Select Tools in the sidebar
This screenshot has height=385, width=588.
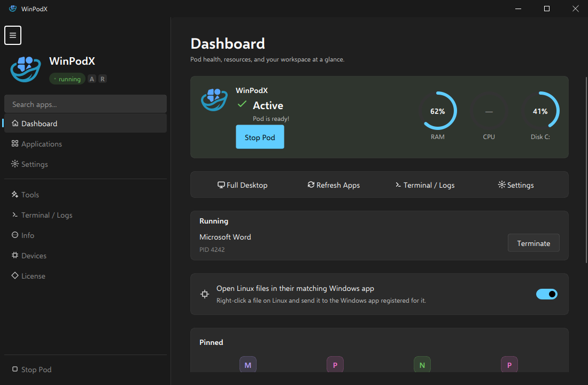tap(86, 195)
